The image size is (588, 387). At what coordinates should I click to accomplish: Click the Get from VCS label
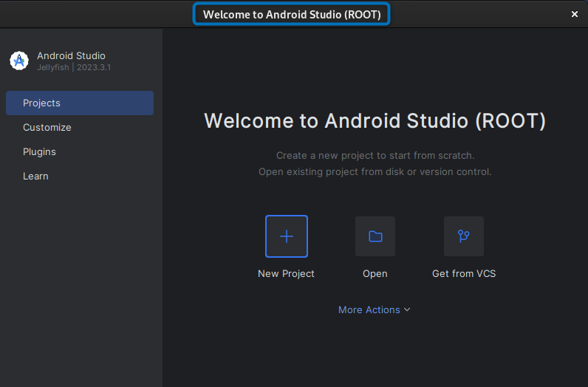tap(464, 274)
